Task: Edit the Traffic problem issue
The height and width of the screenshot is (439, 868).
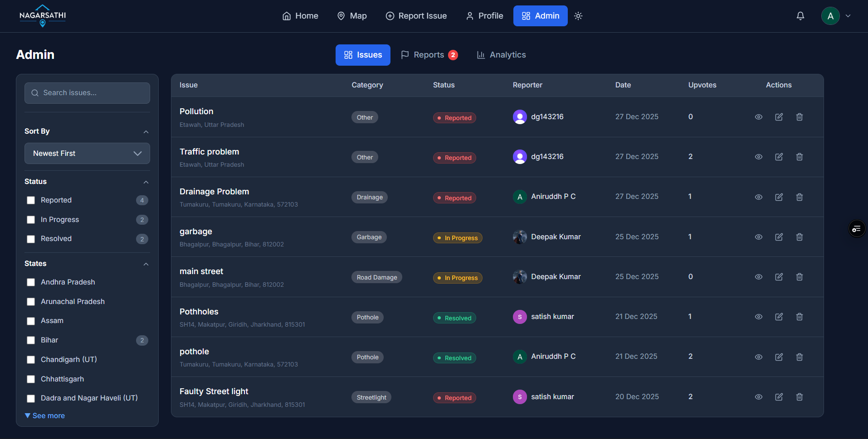Action: pyautogui.click(x=779, y=157)
